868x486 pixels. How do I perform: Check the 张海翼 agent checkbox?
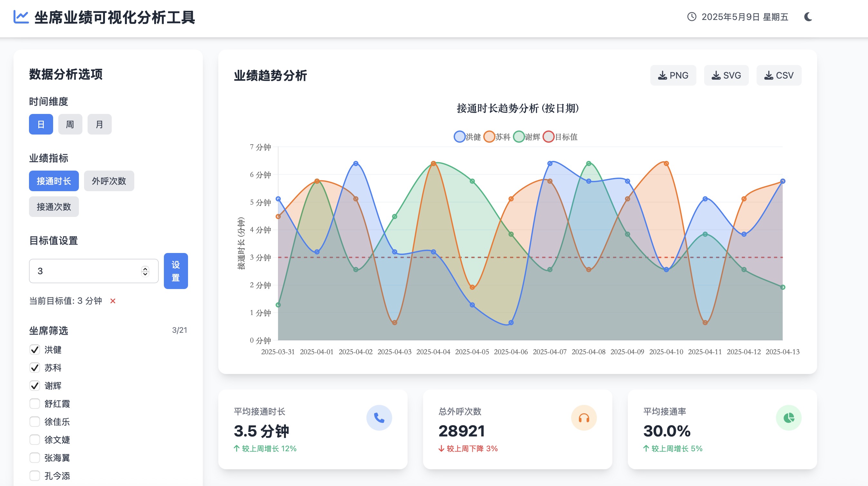click(35, 458)
